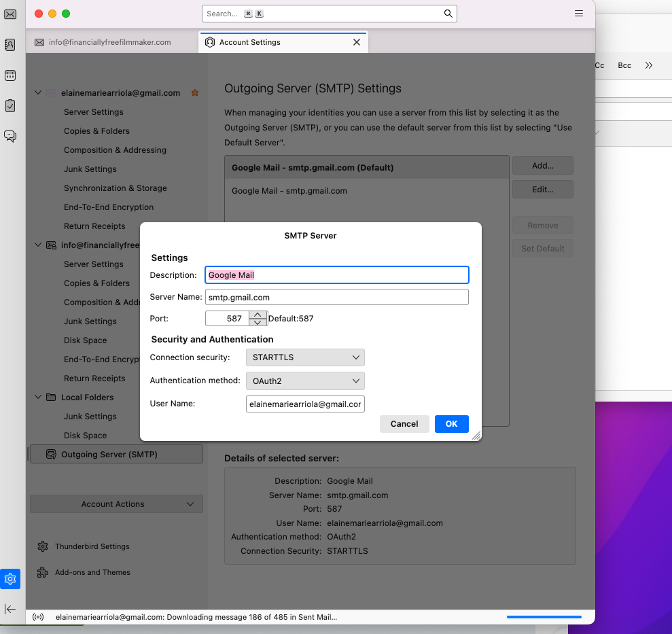Screen dimensions: 672x634
Task: Click the Thunderbird Settings gear icon
Action: (43, 546)
